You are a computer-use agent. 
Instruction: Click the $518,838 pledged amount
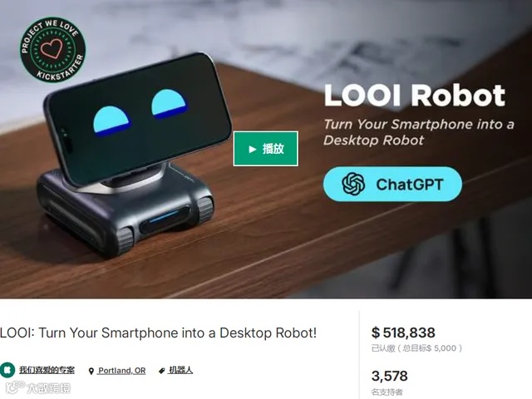[403, 332]
